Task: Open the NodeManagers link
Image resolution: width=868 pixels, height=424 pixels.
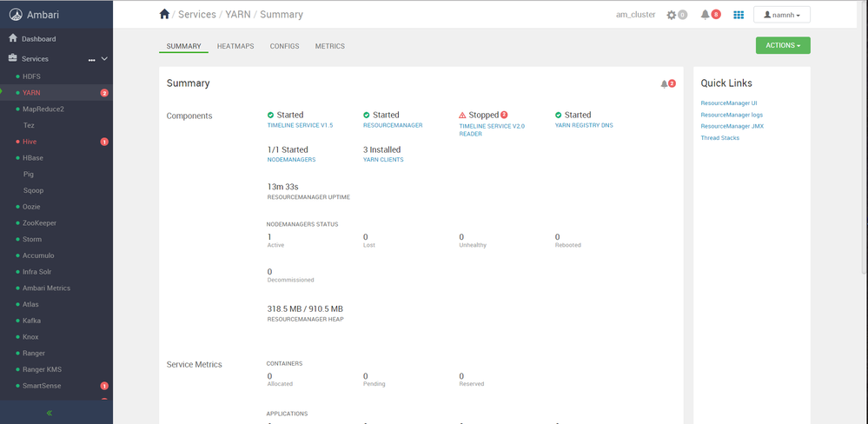Action: (x=291, y=160)
